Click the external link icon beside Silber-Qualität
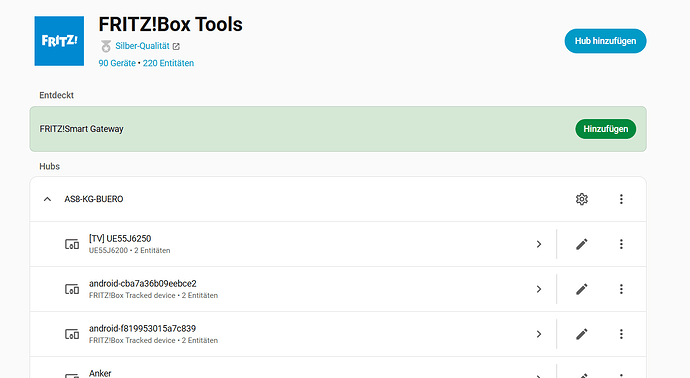The height and width of the screenshot is (378, 690). coord(176,46)
